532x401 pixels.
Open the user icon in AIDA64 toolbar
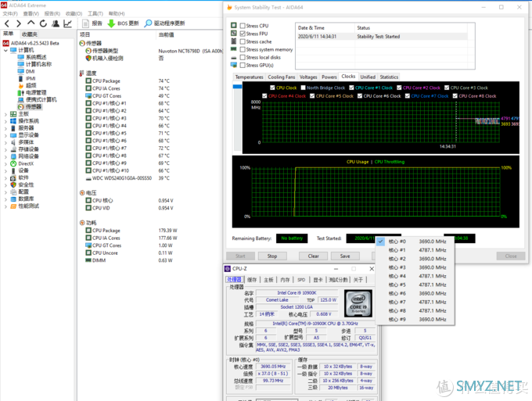56,23
